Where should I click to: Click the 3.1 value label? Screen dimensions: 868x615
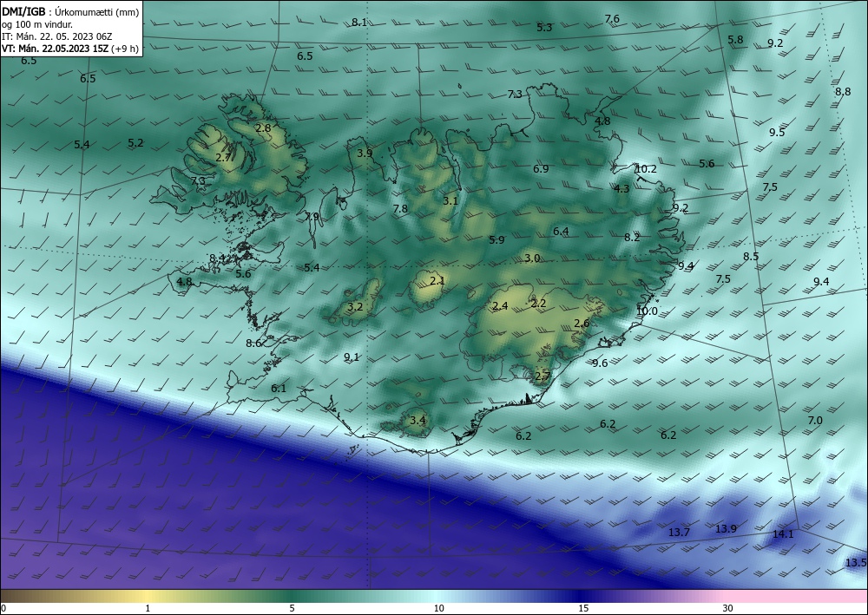pos(450,201)
